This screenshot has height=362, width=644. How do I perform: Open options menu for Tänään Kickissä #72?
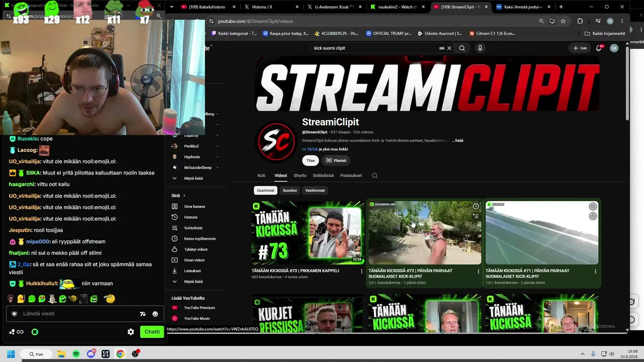pos(478,271)
